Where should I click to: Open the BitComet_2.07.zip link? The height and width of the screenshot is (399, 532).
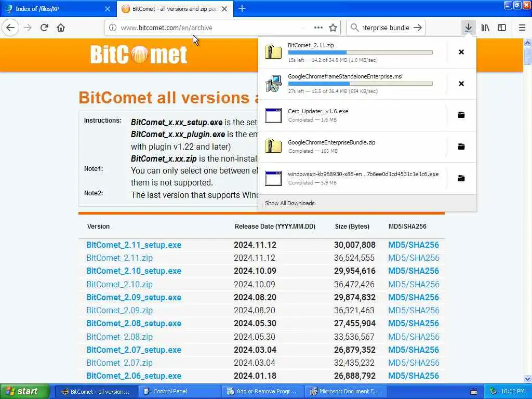tap(119, 363)
